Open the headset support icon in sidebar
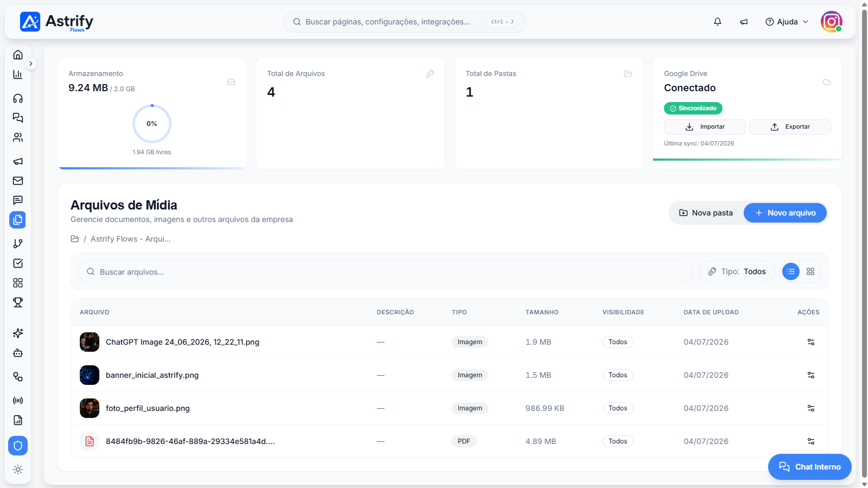Screen dimensions: 868x488 pos(18,98)
